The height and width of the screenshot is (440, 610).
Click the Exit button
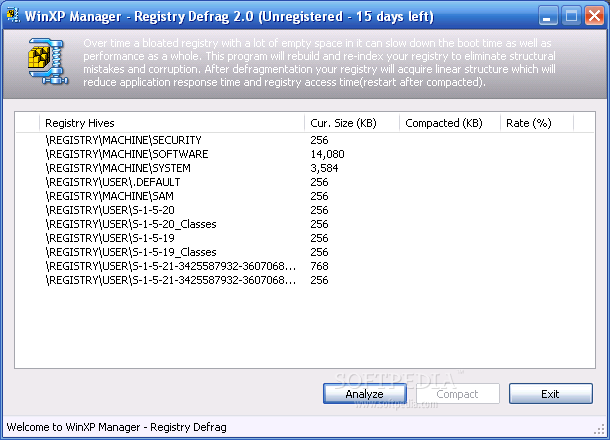[550, 394]
